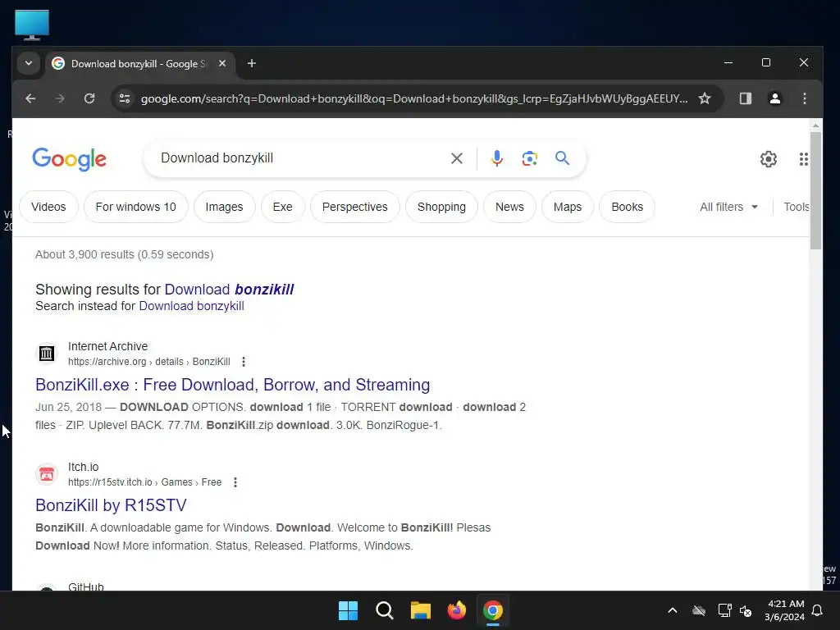Click the Chrome taskbar icon
840x630 pixels.
point(493,610)
